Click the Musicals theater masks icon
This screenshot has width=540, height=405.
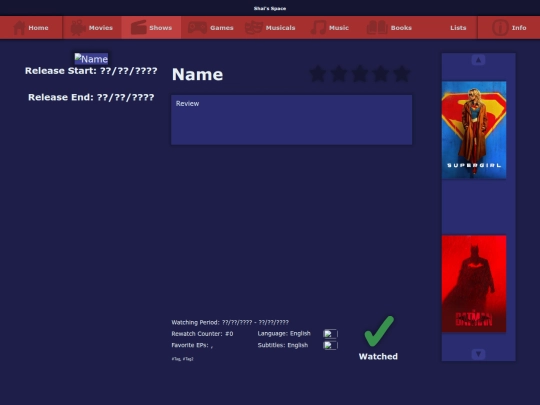click(254, 28)
